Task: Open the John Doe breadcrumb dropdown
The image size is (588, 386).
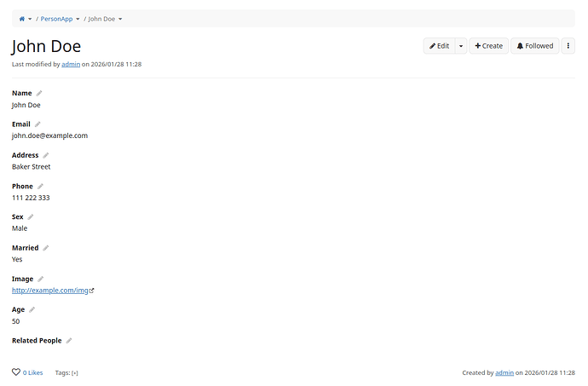Action: click(x=120, y=19)
